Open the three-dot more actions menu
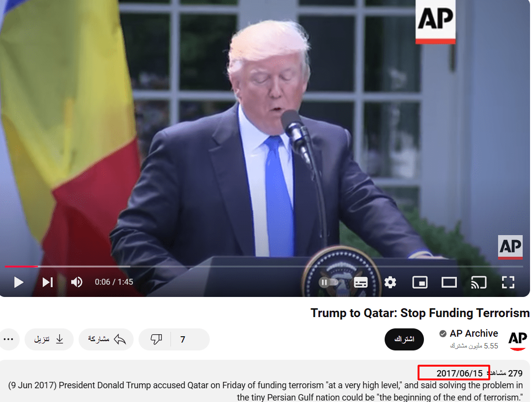 tap(8, 339)
